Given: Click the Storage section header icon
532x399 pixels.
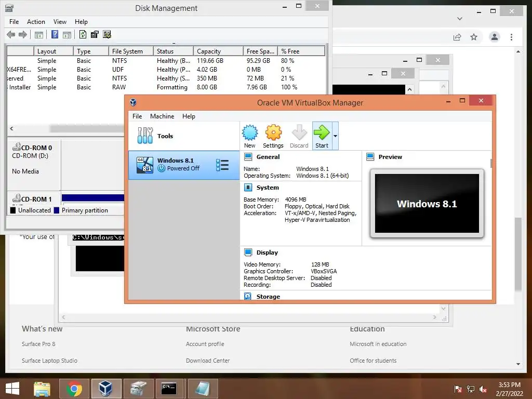Looking at the screenshot, I should tap(248, 296).
